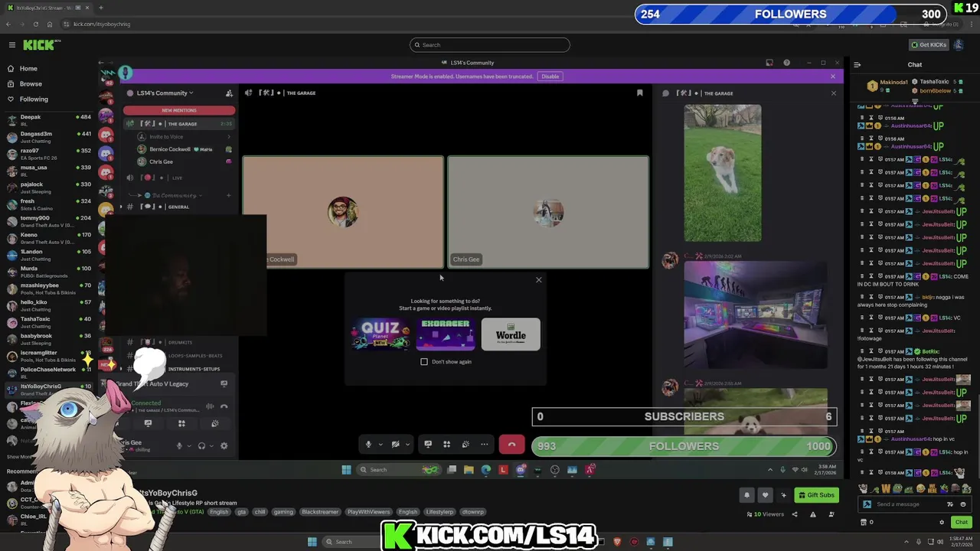Image resolution: width=980 pixels, height=551 pixels.
Task: Open the invite members icon beside server name
Action: (x=229, y=93)
